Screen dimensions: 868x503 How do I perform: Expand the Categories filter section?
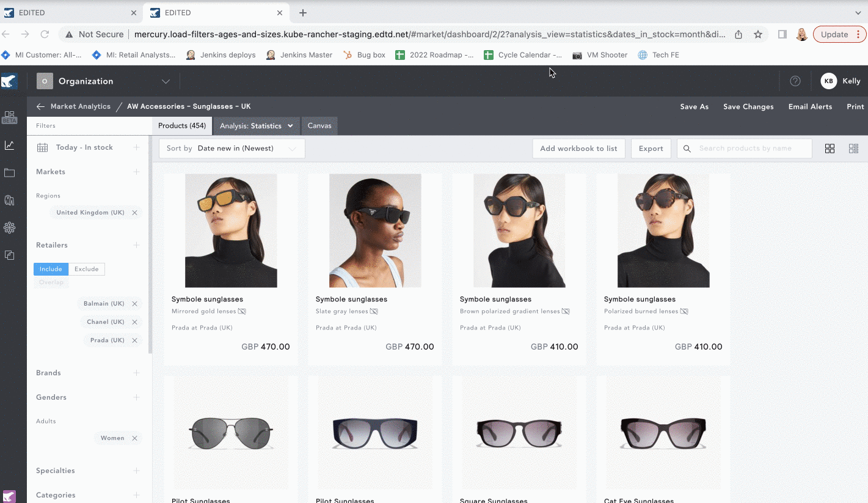136,495
